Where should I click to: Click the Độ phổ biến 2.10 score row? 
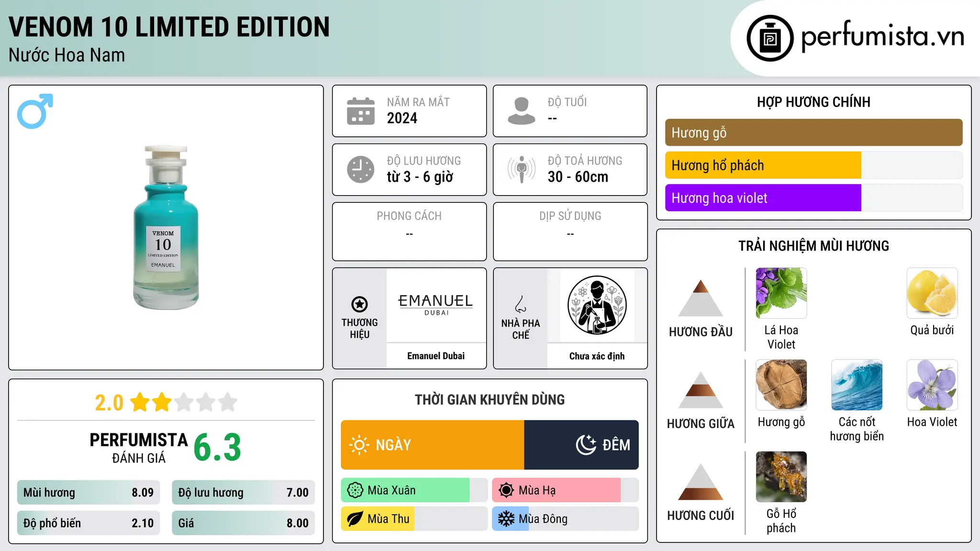89,523
